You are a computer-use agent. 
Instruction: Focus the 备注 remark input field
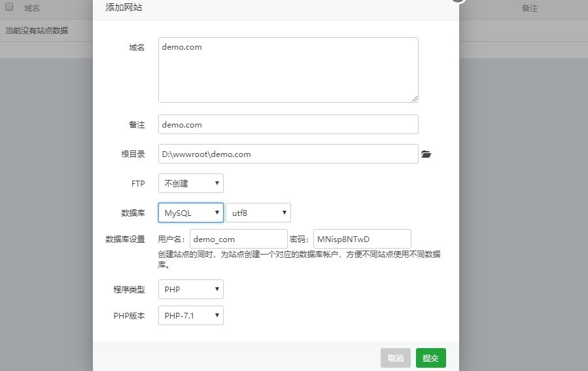[x=288, y=124]
